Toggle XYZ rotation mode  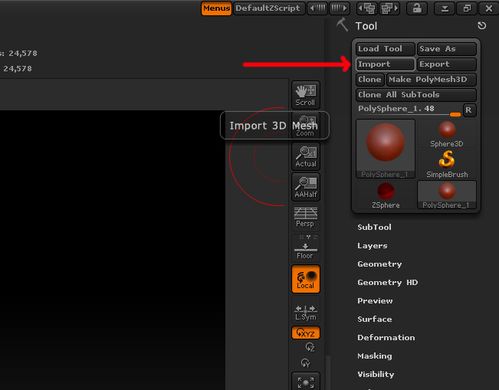coord(306,333)
